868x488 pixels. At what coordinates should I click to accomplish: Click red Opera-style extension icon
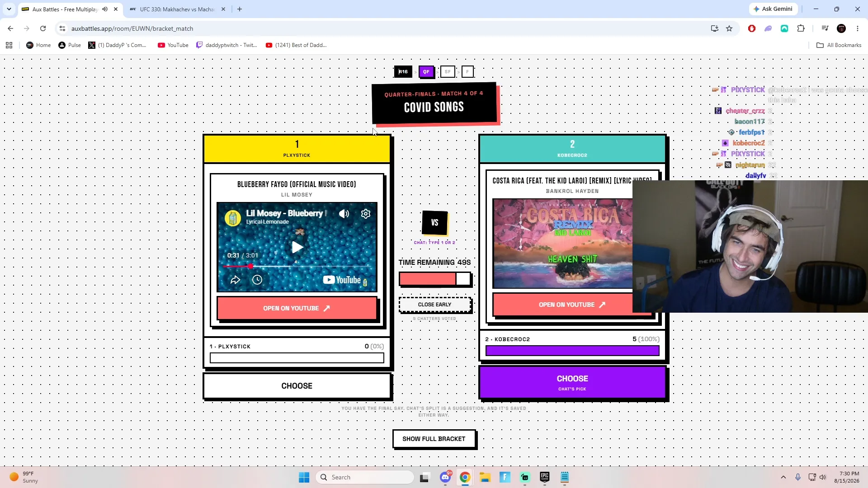pos(752,28)
